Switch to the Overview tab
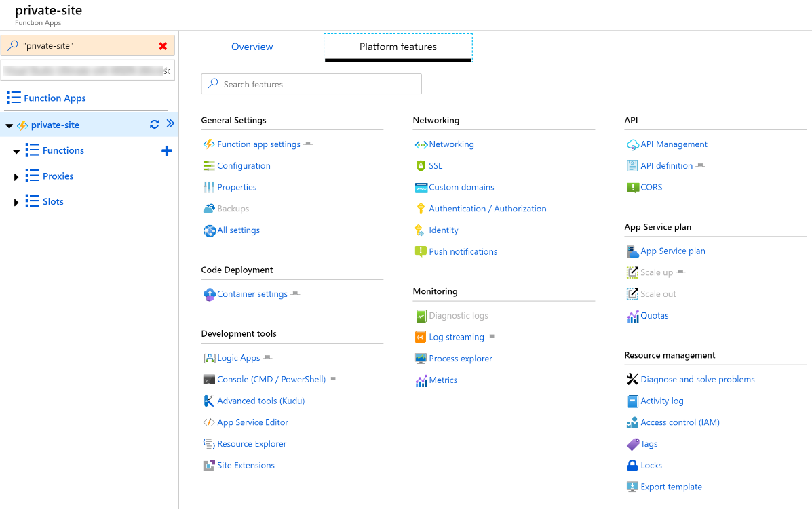This screenshot has width=812, height=509. tap(252, 47)
